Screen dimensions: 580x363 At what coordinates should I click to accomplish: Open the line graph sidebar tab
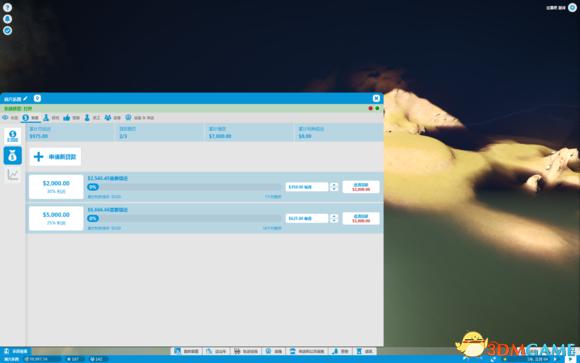[x=13, y=175]
